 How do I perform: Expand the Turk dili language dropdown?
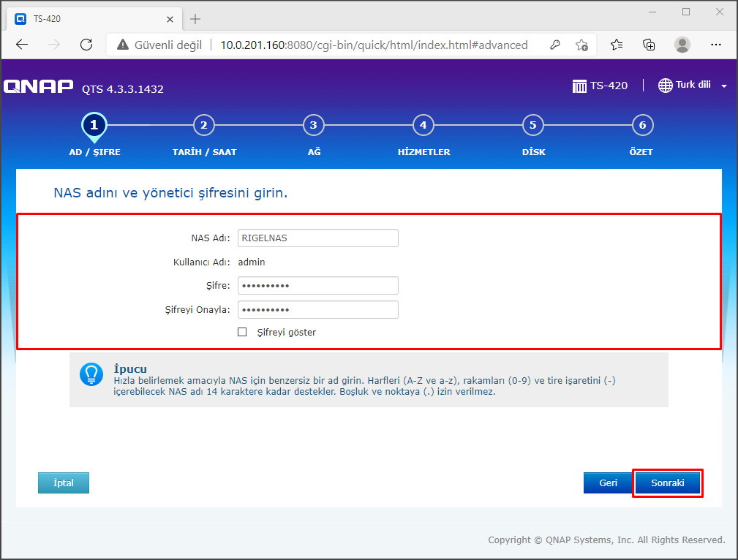(723, 86)
